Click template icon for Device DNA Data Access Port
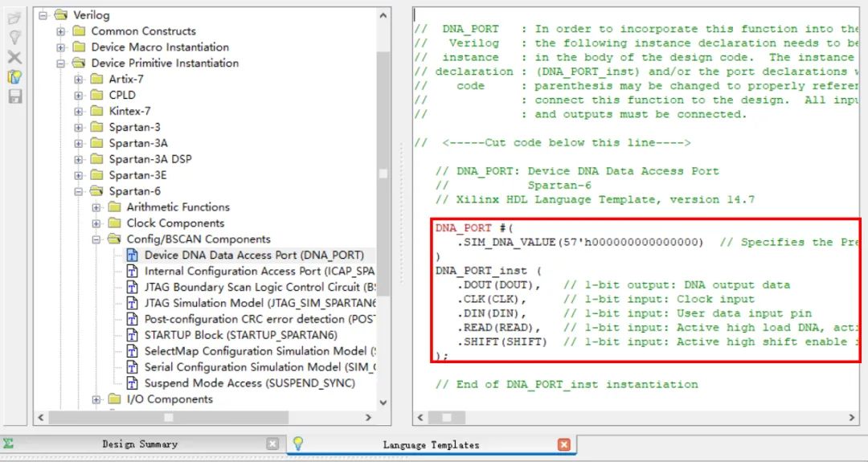The image size is (868, 462). (x=132, y=255)
